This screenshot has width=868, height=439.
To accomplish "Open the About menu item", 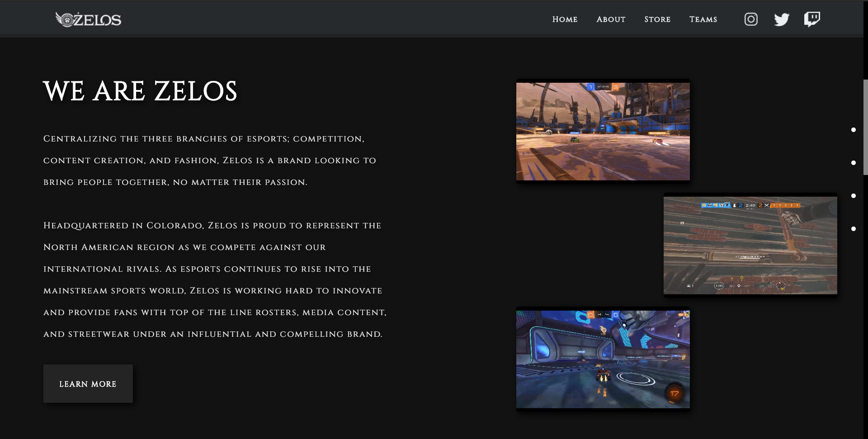I will [x=611, y=19].
